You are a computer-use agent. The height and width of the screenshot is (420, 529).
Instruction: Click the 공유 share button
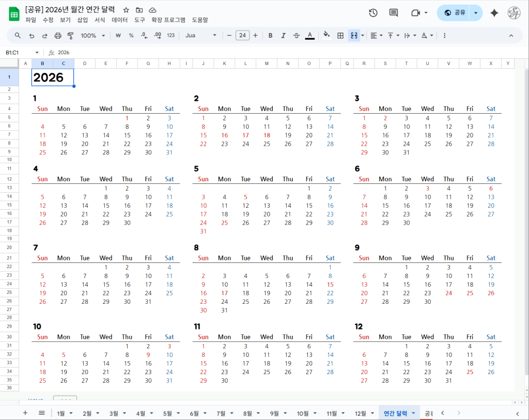coord(455,13)
